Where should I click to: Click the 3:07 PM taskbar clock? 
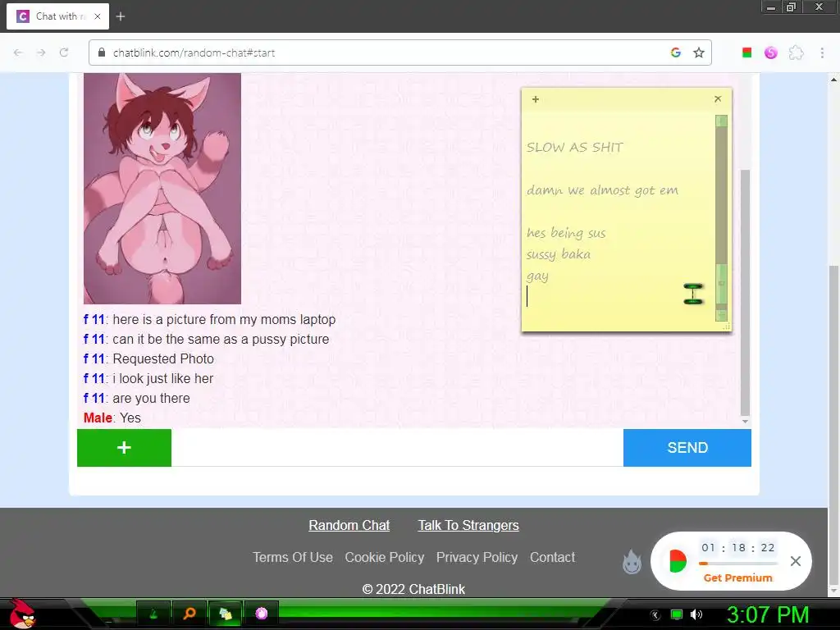click(768, 615)
